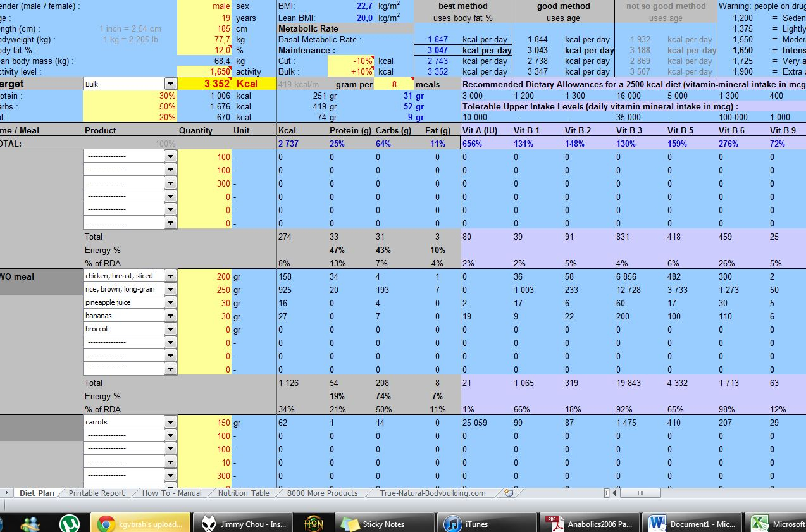Open the chicken, breast, sliced product dropdown
The height and width of the screenshot is (532, 806).
click(x=170, y=276)
